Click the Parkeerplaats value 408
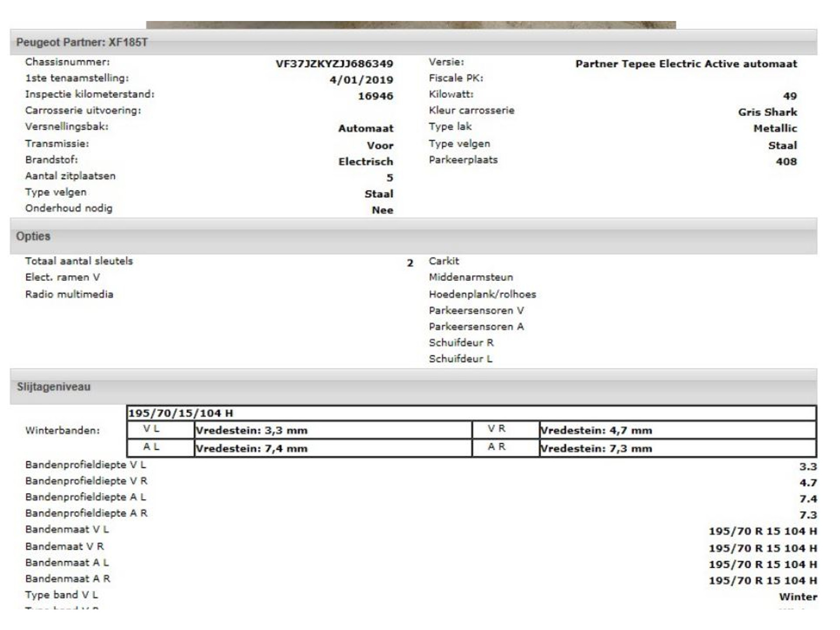This screenshot has height=630, width=840. (786, 161)
